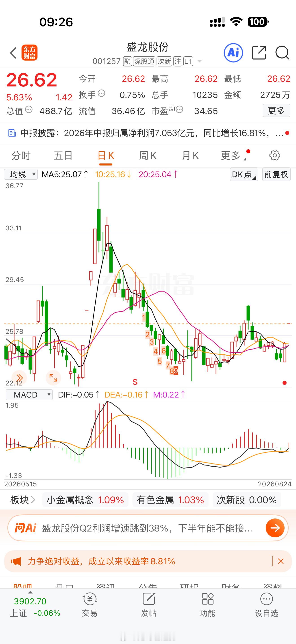Expand the 上证 index ticker arrow

tap(30, 592)
